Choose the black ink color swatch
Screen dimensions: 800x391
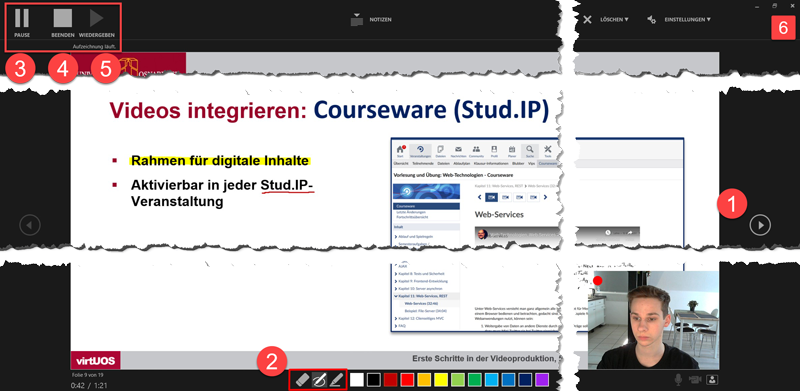click(373, 380)
